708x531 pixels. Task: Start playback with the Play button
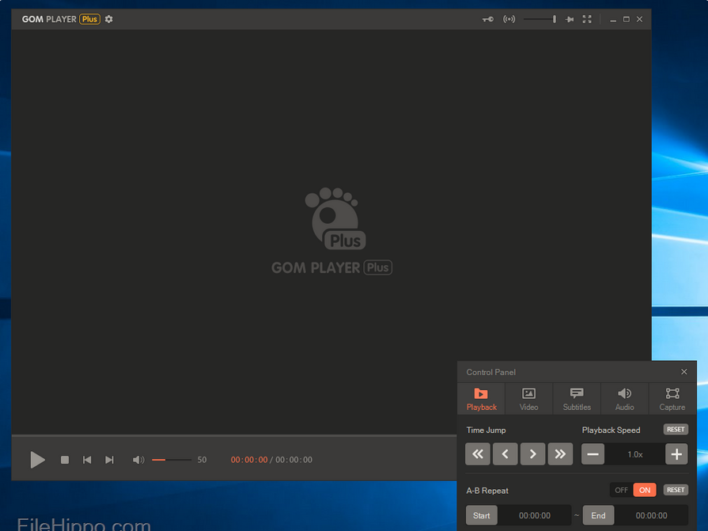click(x=37, y=460)
